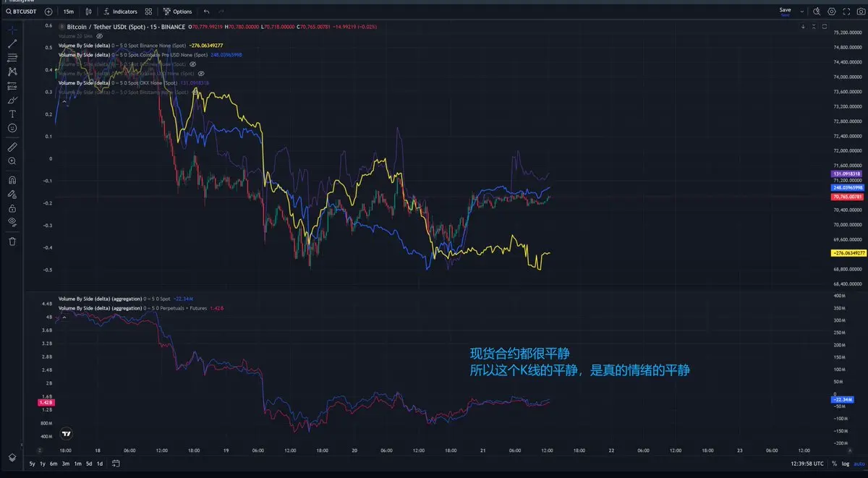Click the red 70,765.00781 price label
The width and height of the screenshot is (868, 478).
pyautogui.click(x=848, y=197)
